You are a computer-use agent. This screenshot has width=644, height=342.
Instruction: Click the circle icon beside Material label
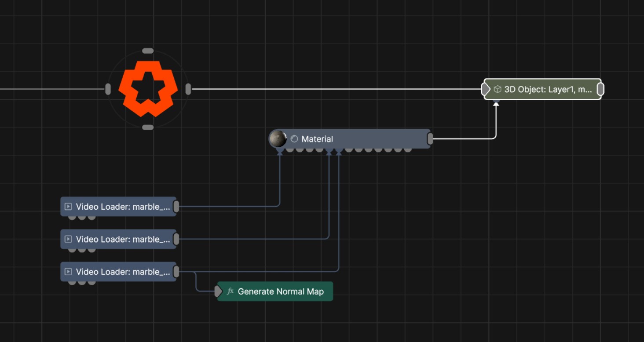pyautogui.click(x=294, y=139)
